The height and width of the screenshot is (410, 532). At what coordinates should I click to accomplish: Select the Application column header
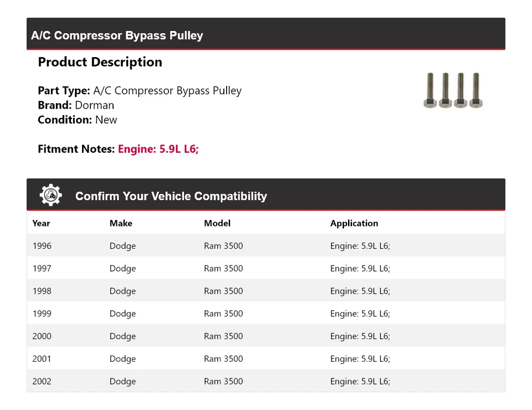(354, 223)
